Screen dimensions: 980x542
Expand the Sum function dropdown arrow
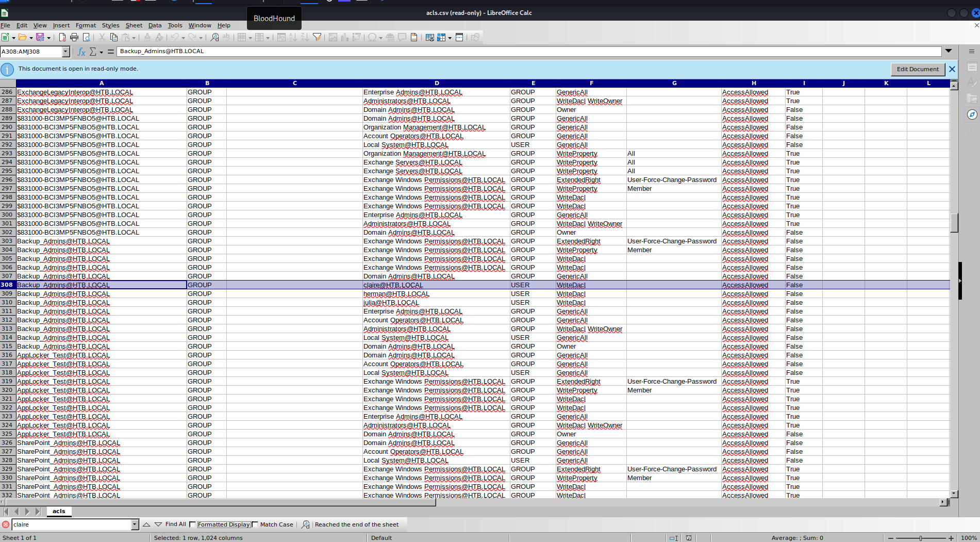[101, 52]
